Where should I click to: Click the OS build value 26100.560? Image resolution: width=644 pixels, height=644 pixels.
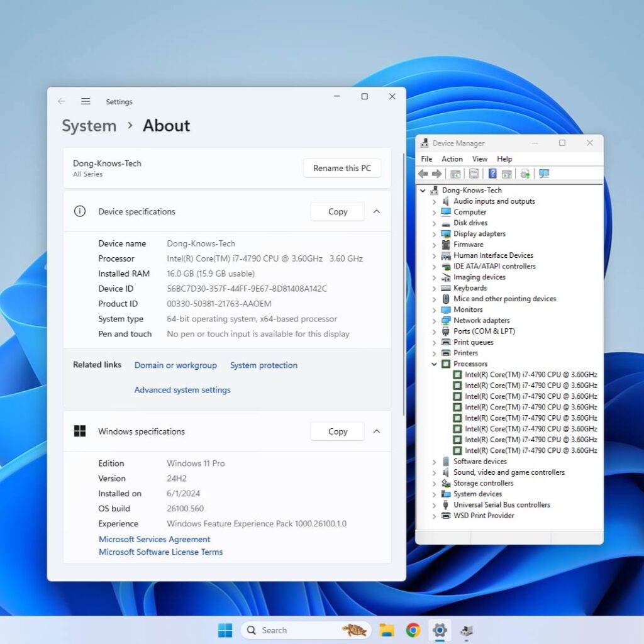(x=186, y=508)
